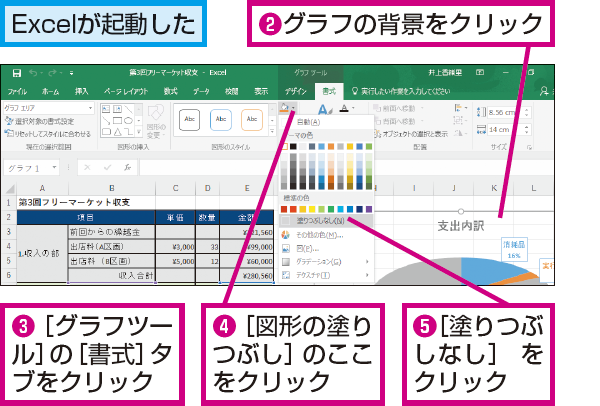Expand the shapes gallery more arrow
This screenshot has width=600, height=406.
tap(139, 132)
